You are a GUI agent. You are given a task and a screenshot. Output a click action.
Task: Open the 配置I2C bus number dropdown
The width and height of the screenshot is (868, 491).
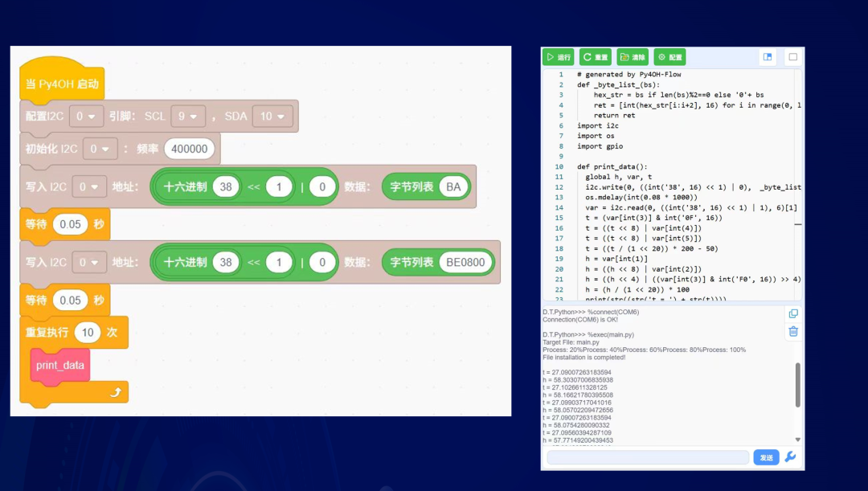[x=86, y=117]
